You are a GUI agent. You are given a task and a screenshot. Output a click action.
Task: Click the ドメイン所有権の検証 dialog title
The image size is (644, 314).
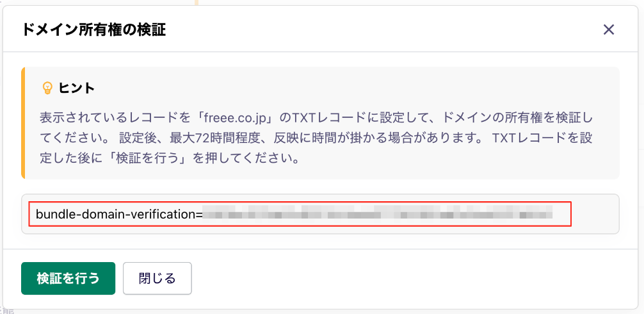click(93, 29)
